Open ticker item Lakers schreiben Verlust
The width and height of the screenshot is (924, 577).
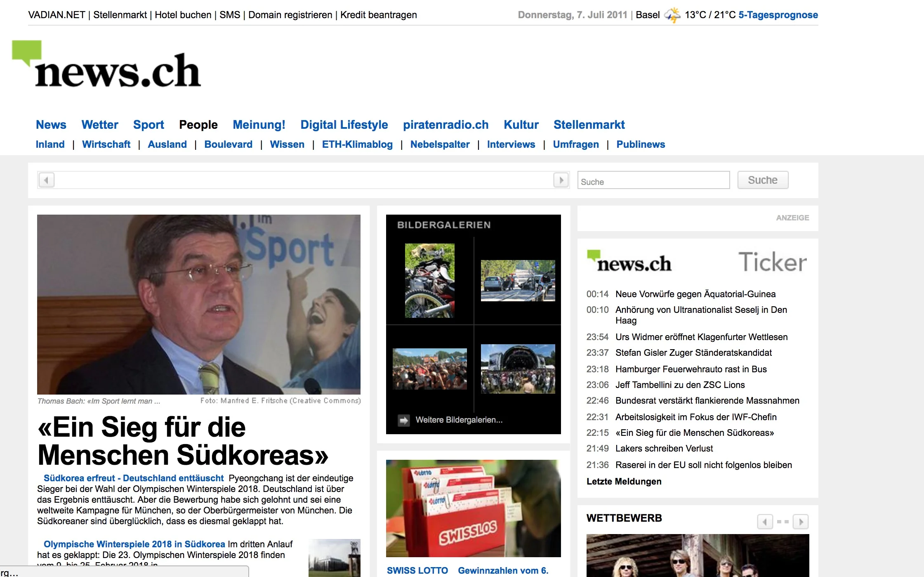pyautogui.click(x=664, y=448)
